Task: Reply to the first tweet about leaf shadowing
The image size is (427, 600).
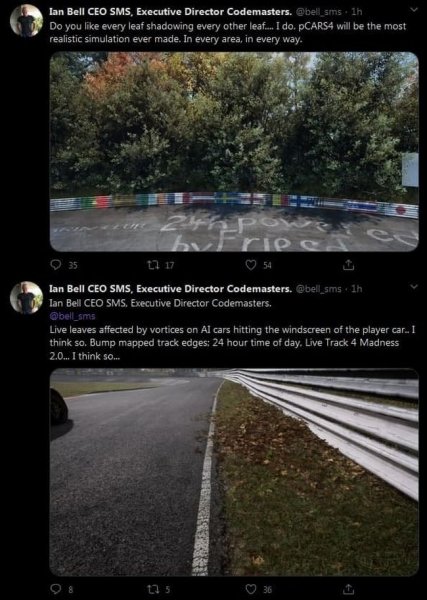Action: pyautogui.click(x=56, y=265)
